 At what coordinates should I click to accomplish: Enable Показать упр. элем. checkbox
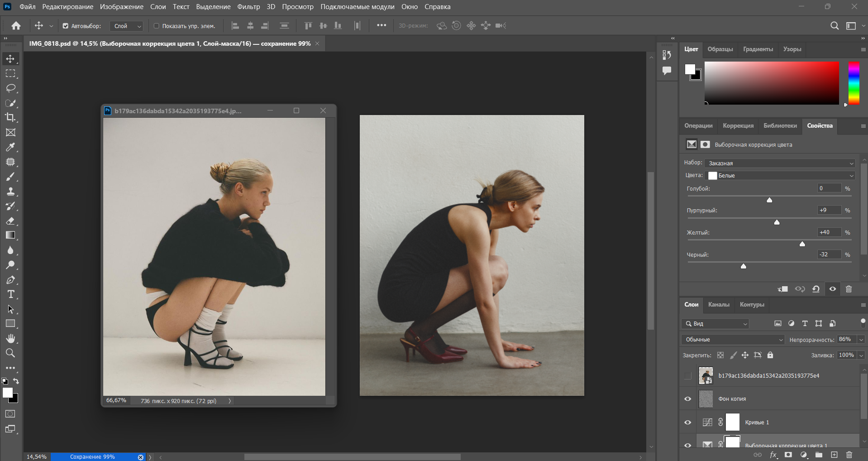pos(157,26)
